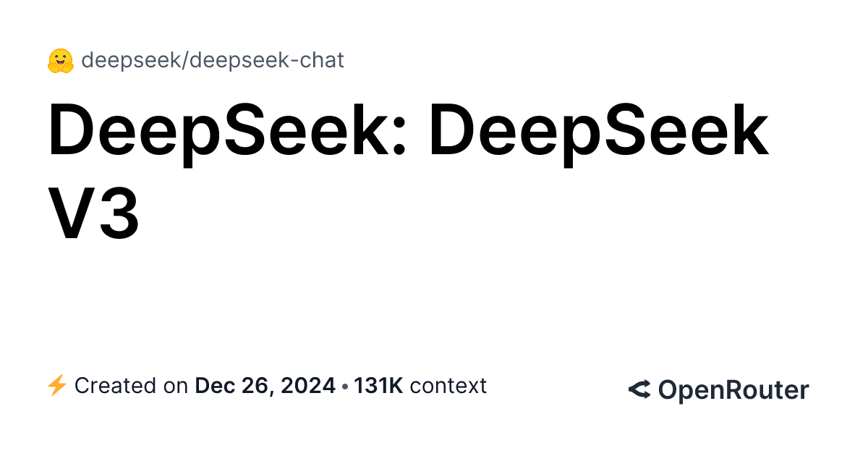Viewport: 868px width, 456px height.
Task: Select the org name before the slash
Action: (x=134, y=60)
